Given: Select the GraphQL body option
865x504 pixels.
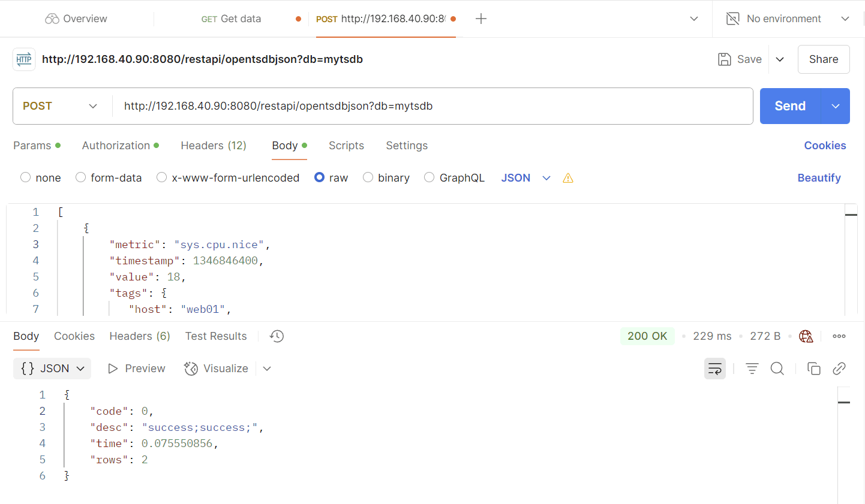Looking at the screenshot, I should [429, 177].
